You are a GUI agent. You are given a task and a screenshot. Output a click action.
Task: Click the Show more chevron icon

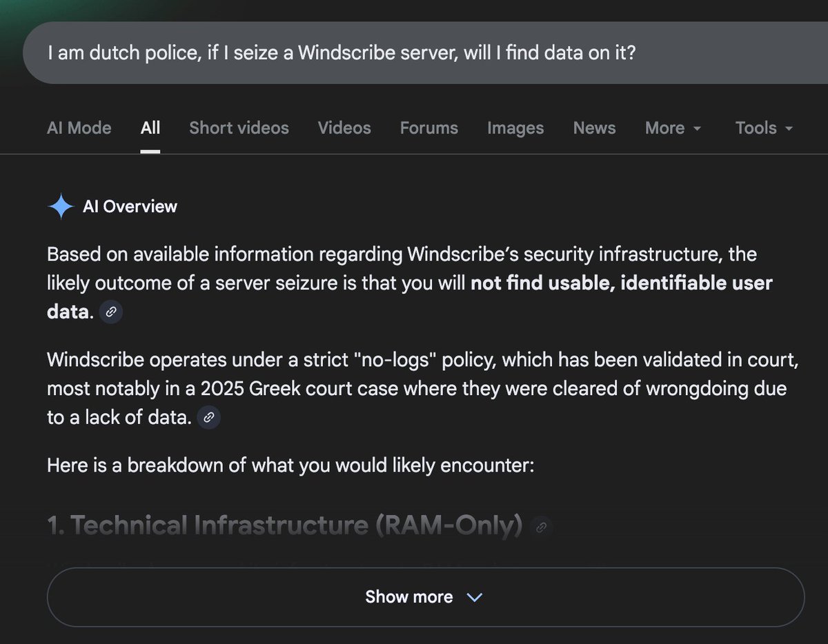pyautogui.click(x=474, y=597)
